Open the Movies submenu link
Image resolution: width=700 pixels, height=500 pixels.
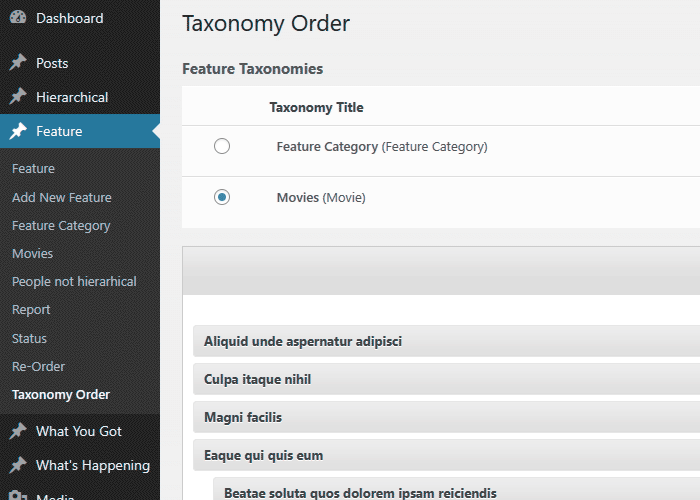32,253
